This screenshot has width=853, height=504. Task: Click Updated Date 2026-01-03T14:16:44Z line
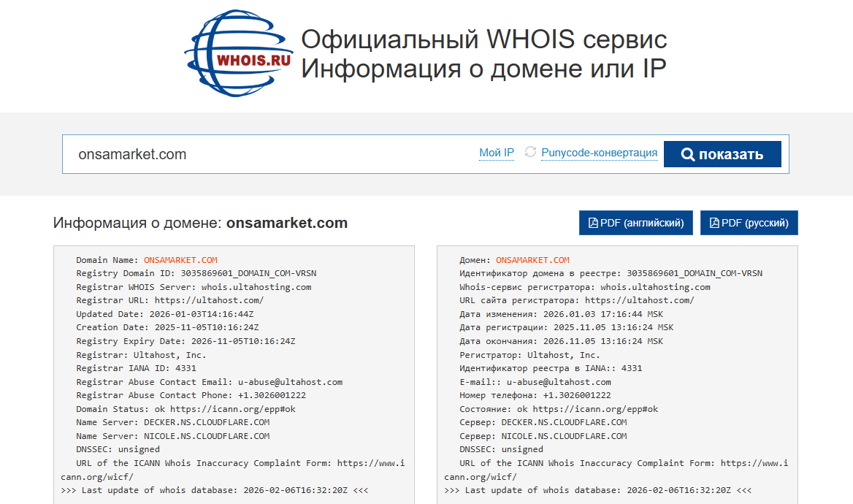coord(165,314)
